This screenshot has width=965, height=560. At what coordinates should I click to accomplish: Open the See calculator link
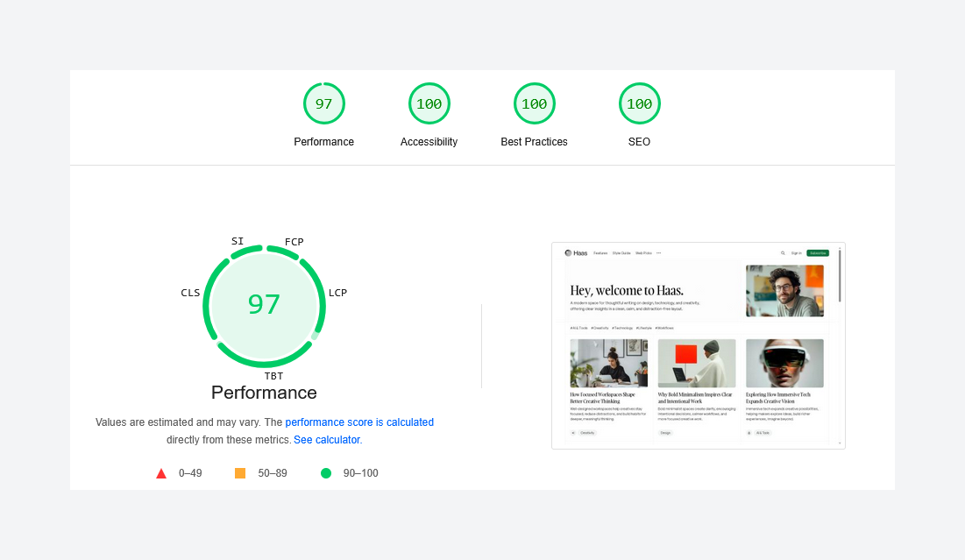[x=327, y=439]
